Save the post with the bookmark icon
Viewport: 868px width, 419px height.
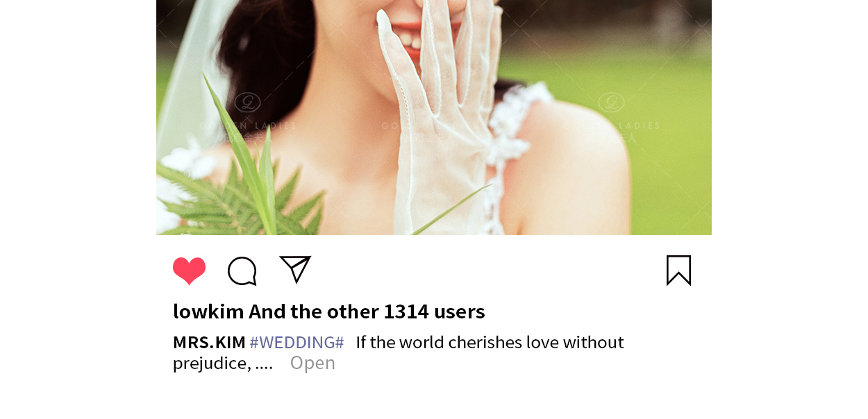click(678, 271)
